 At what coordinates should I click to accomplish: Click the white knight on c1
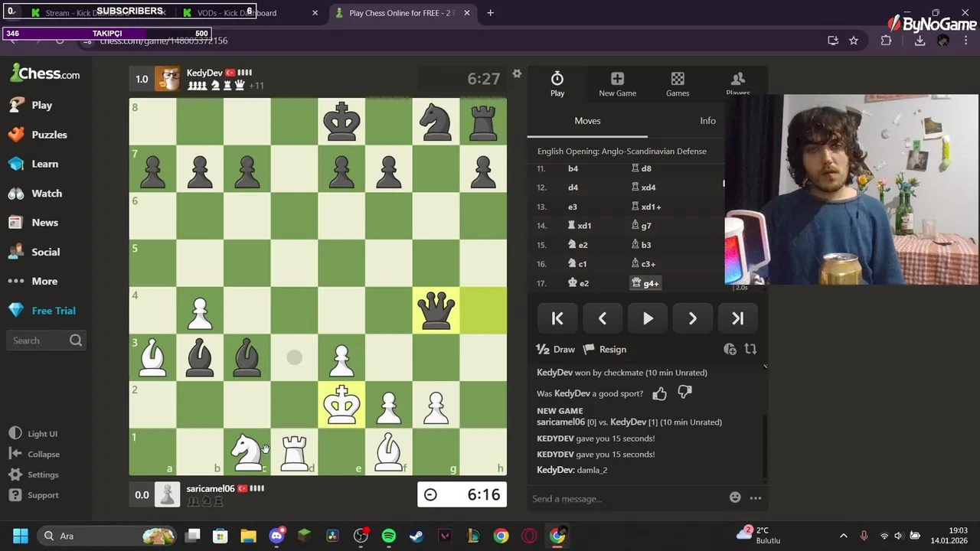click(x=247, y=452)
